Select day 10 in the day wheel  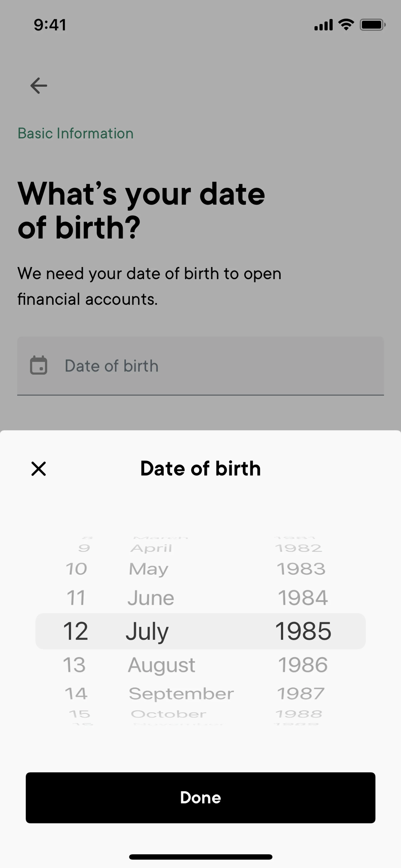pos(76,569)
